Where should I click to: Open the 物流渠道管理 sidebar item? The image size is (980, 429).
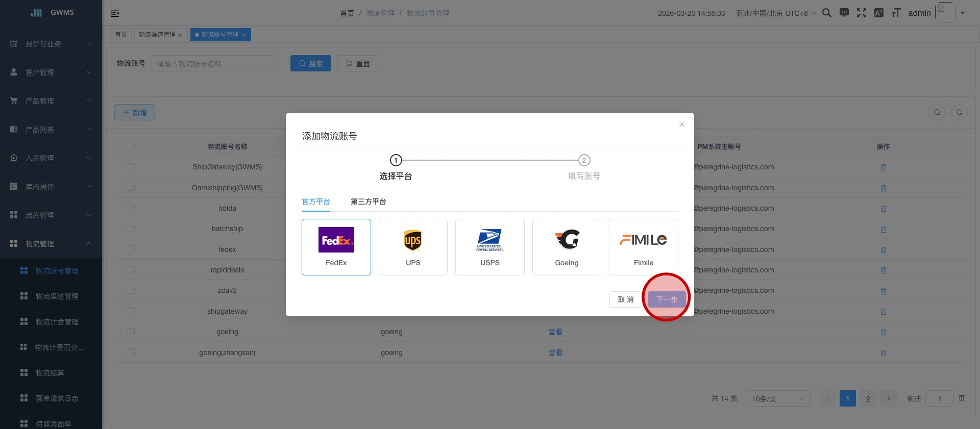[51, 296]
